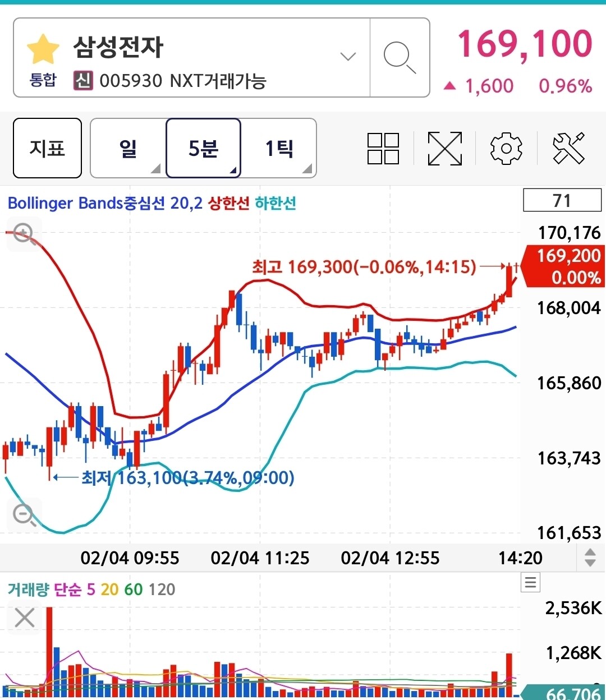Select the 일 daily chart tab

[128, 148]
